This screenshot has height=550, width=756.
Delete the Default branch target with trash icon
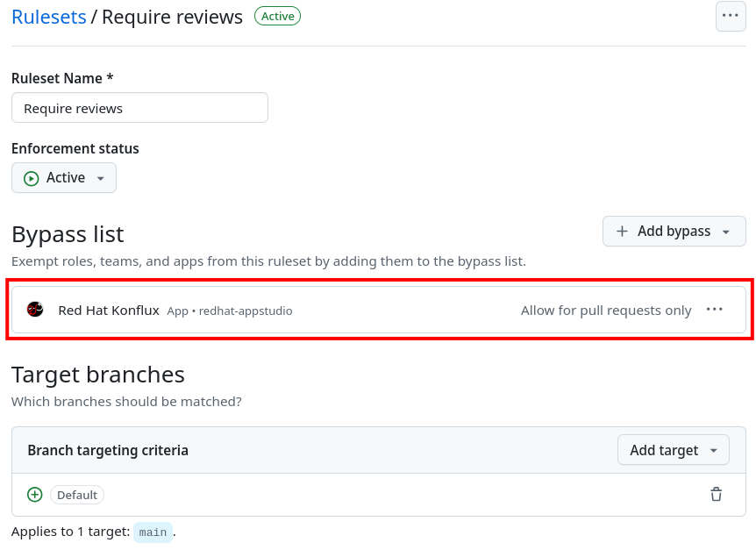pos(717,494)
